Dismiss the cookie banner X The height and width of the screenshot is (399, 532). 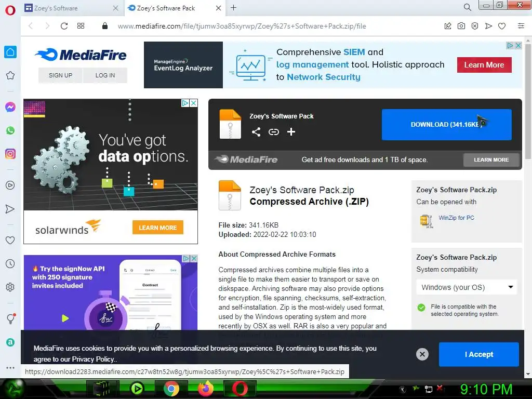422,354
